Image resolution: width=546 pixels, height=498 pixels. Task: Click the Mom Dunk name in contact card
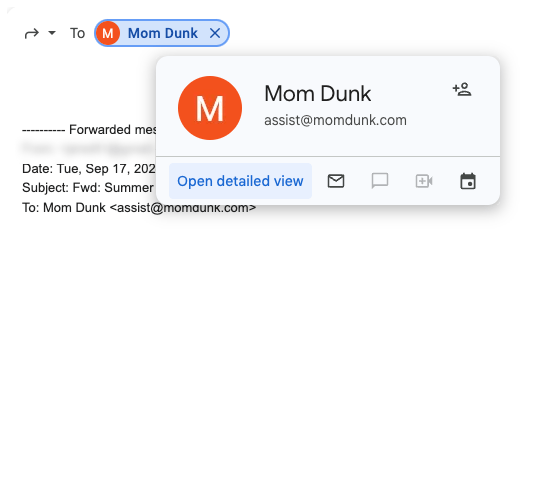tap(318, 94)
